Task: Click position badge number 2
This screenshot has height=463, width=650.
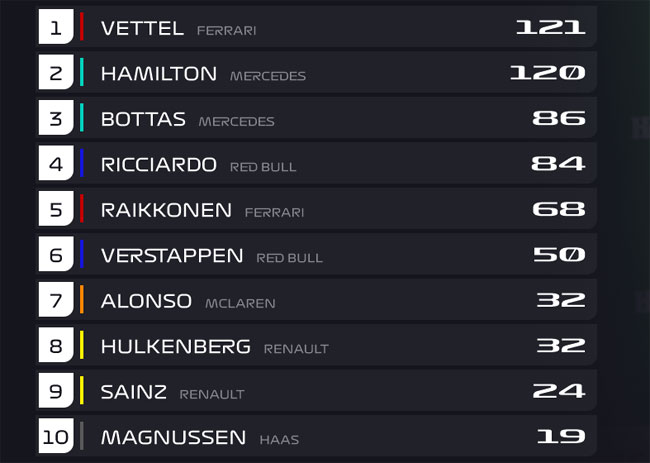Action: (56, 72)
